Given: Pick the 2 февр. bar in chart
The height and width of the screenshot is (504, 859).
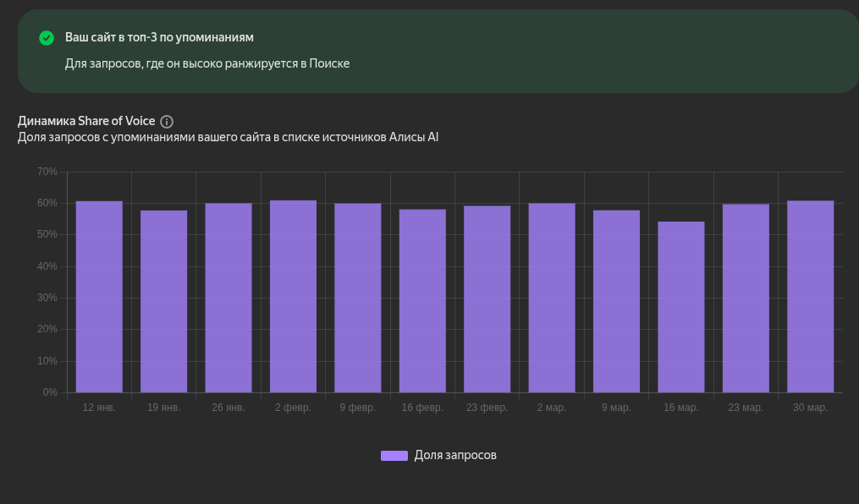Looking at the screenshot, I should pyautogui.click(x=293, y=297).
